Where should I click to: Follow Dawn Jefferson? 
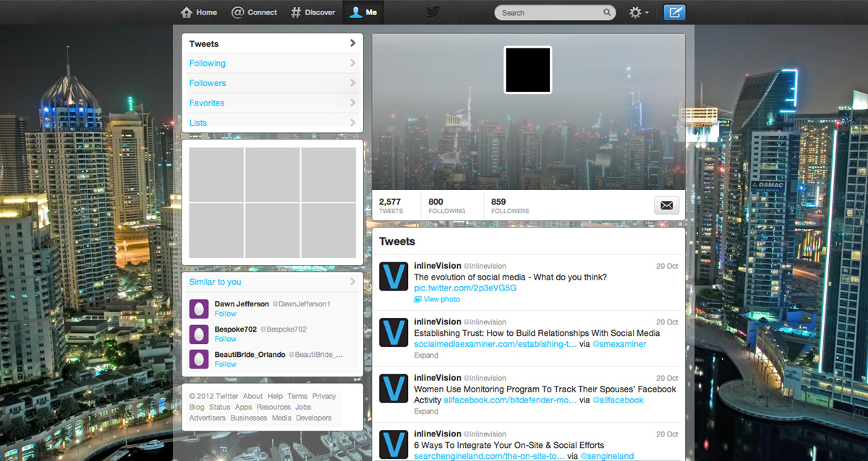pyautogui.click(x=225, y=314)
